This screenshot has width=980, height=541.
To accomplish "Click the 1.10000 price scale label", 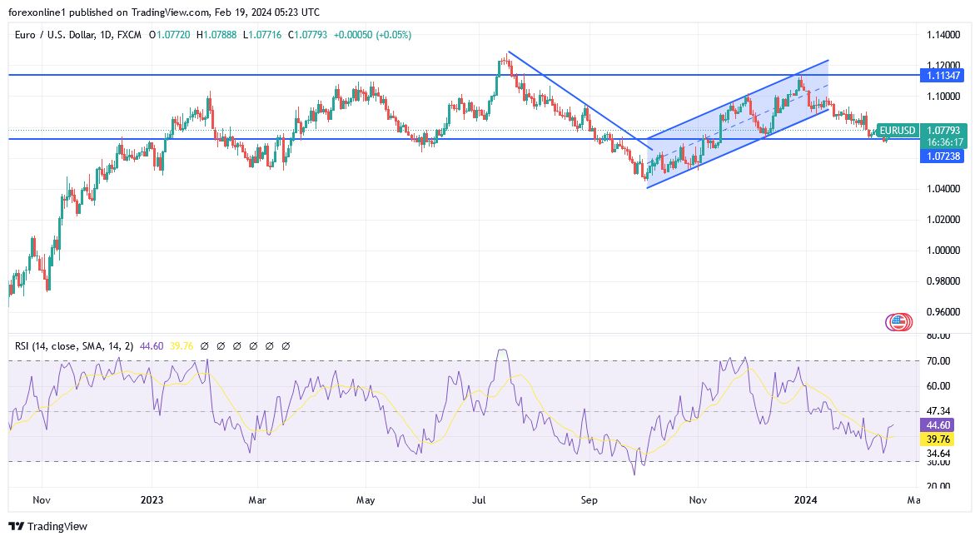I will [x=943, y=97].
